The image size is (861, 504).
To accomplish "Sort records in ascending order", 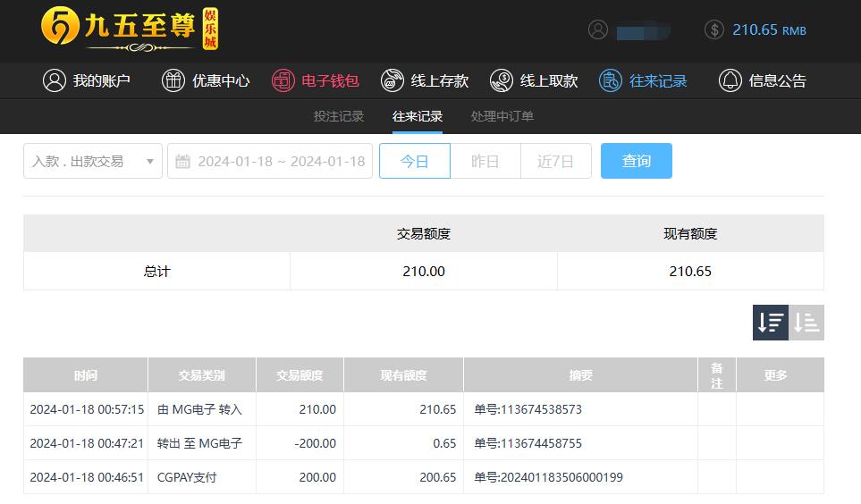I will [806, 323].
